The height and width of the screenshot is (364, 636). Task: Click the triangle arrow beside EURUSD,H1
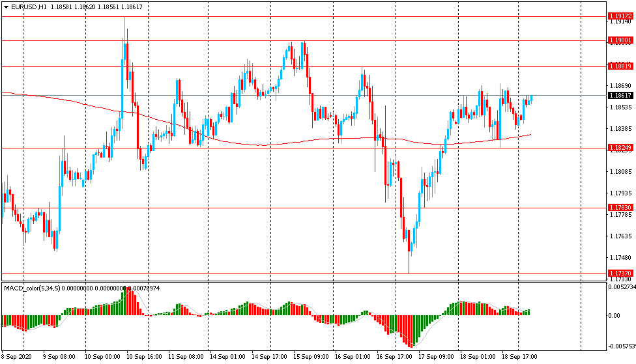[x=6, y=7]
